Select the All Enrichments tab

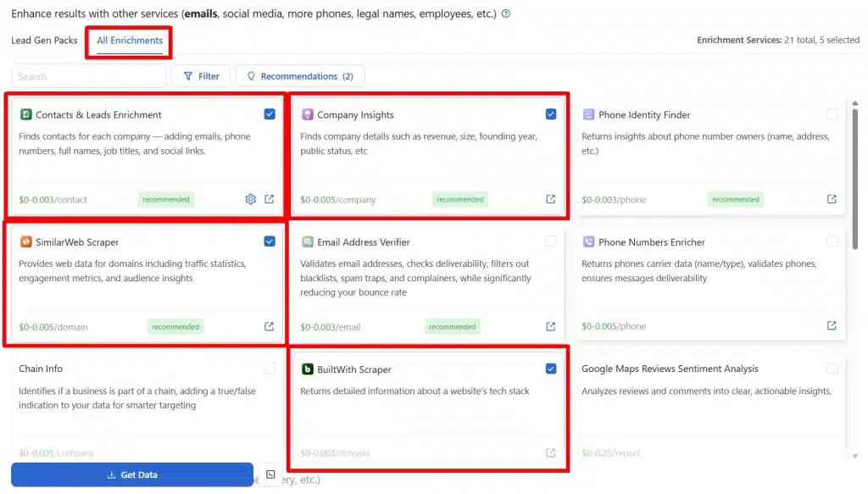pyautogui.click(x=128, y=40)
